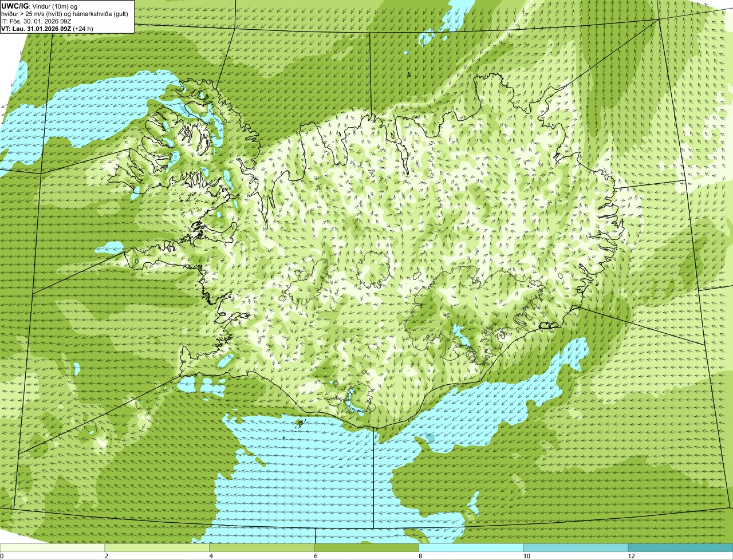Click the '4' label under the color bar
This screenshot has width=733, height=560.
(211, 556)
